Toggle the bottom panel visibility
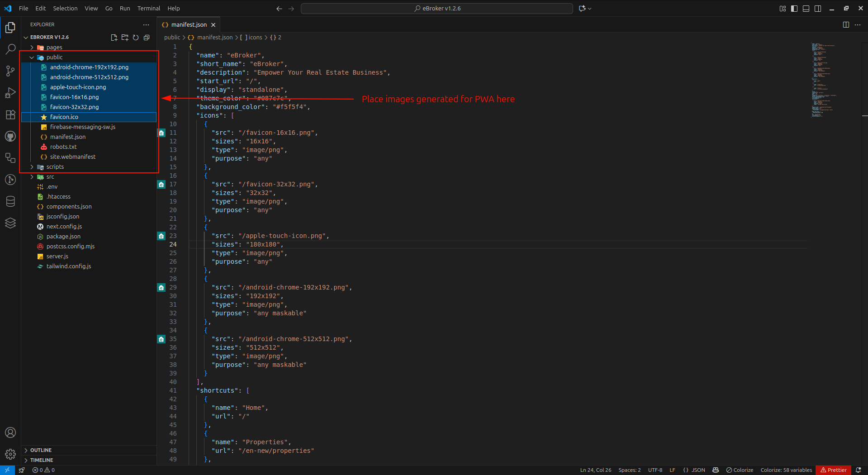 [x=806, y=9]
